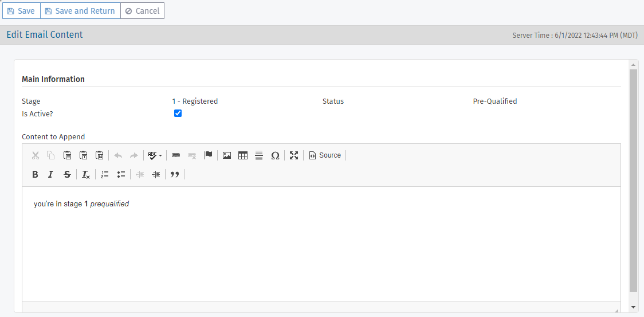Click the vertical scrollbar down arrow
Image resolution: width=644 pixels, height=317 pixels.
[633, 307]
